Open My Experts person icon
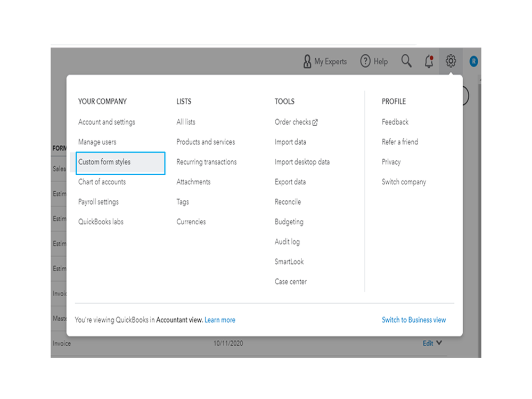 [x=307, y=61]
